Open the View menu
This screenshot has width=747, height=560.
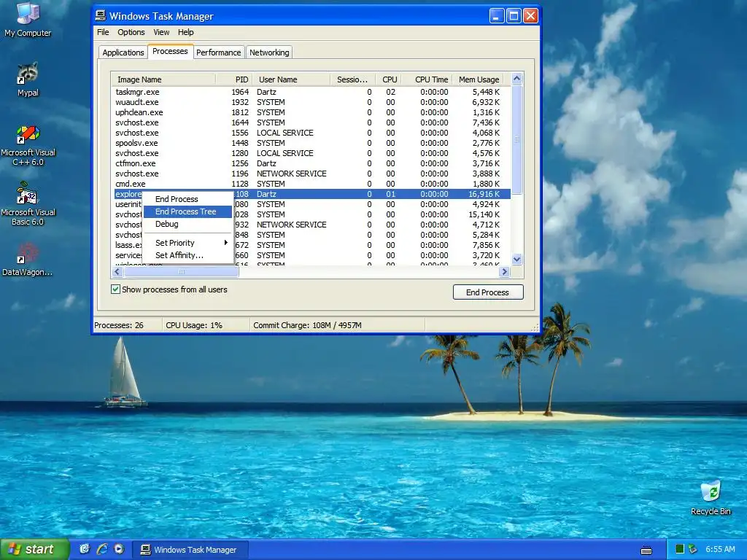(161, 32)
